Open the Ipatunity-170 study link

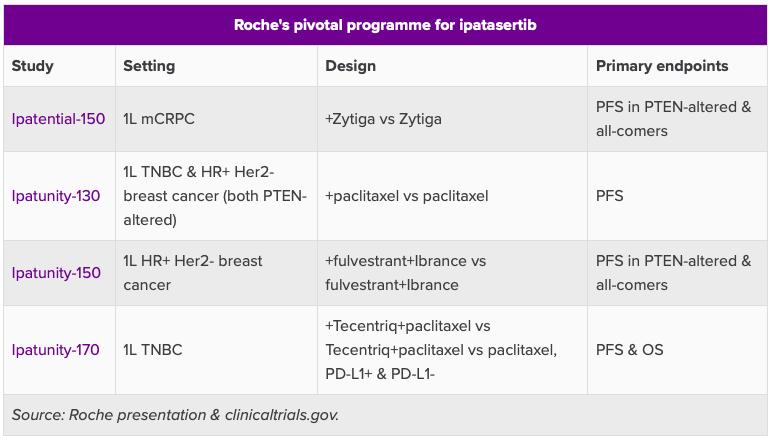[x=56, y=350]
